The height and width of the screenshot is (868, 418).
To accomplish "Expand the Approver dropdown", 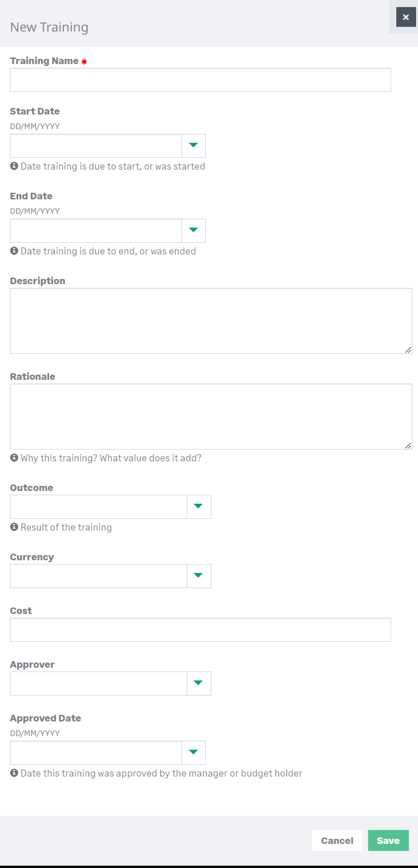I will click(x=199, y=683).
